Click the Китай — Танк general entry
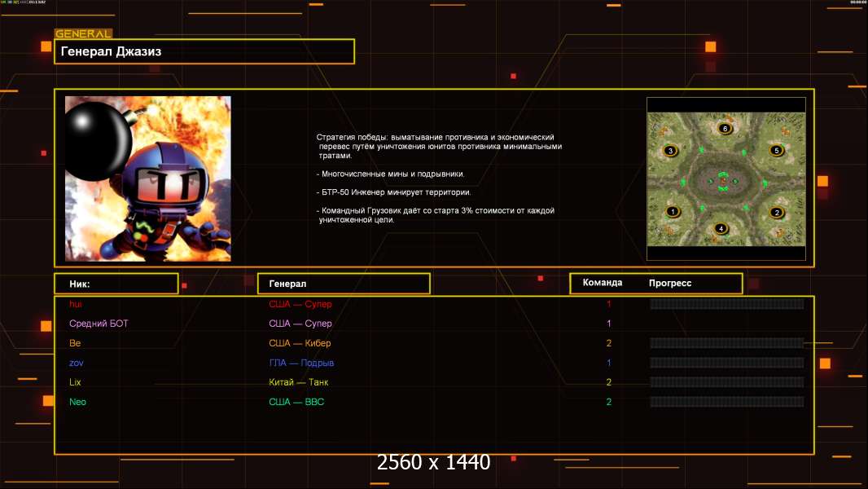 [x=299, y=382]
